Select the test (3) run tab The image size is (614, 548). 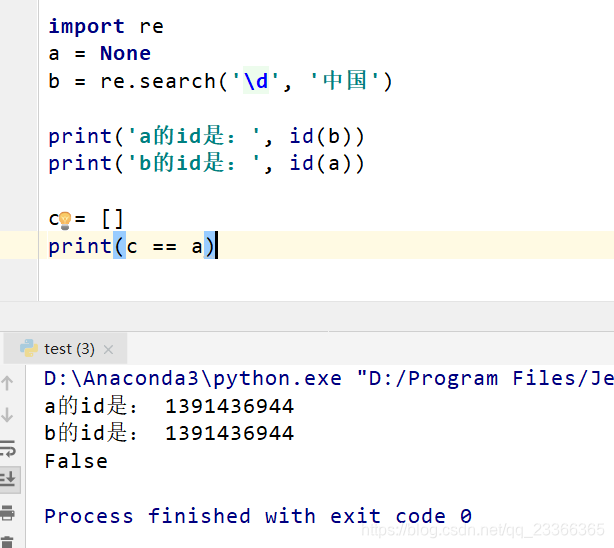[x=65, y=349]
